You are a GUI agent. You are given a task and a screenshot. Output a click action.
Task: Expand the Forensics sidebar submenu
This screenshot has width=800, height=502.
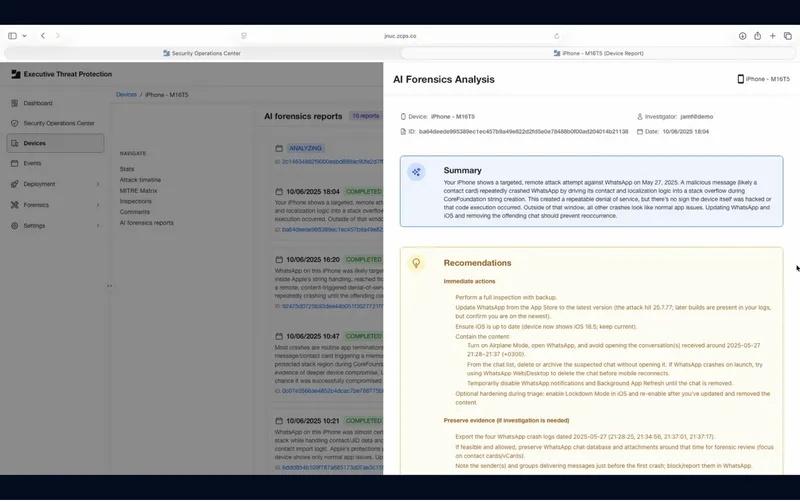(97, 205)
